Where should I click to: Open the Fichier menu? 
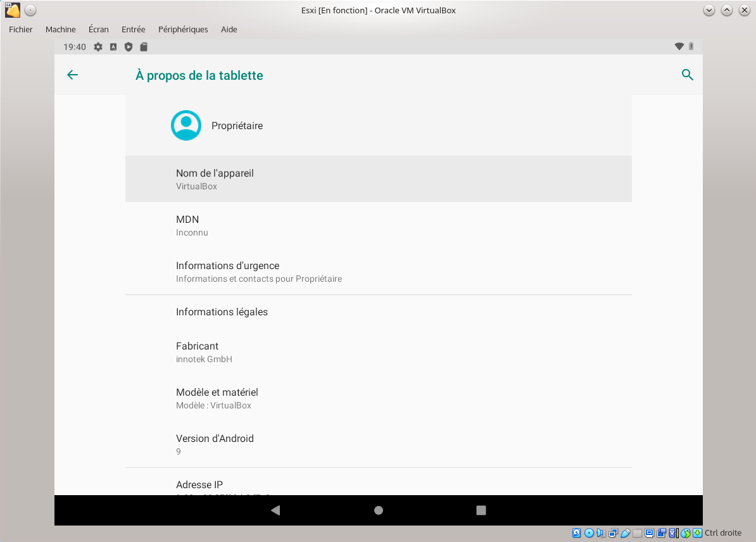[21, 29]
